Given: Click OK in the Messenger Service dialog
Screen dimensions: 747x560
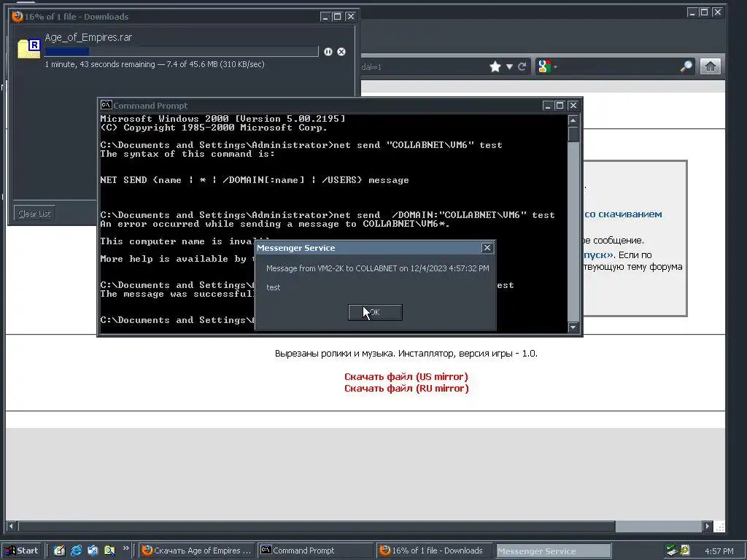Looking at the screenshot, I should click(375, 312).
